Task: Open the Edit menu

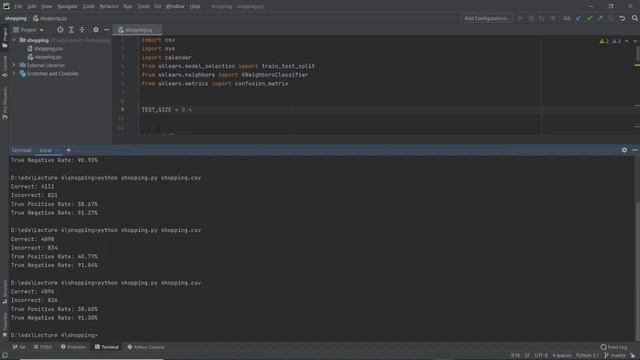Action: tap(31, 7)
